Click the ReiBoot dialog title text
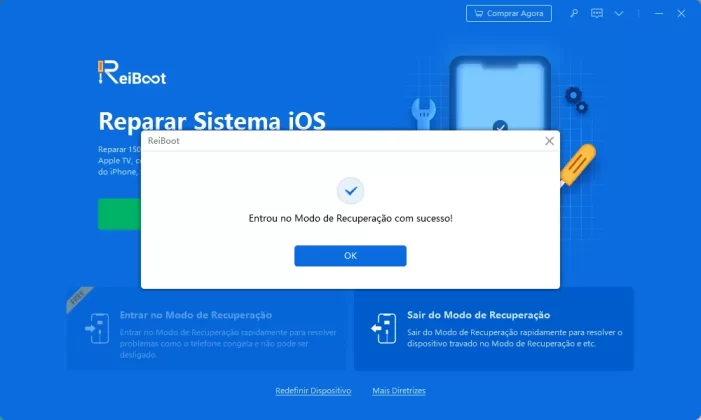The width and height of the screenshot is (701, 420). (164, 140)
